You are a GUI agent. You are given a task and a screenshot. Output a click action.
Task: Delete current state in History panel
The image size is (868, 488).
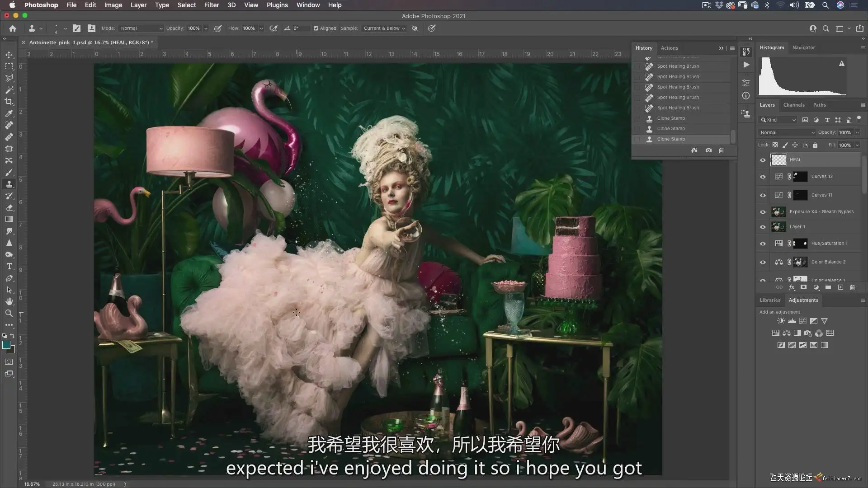721,150
